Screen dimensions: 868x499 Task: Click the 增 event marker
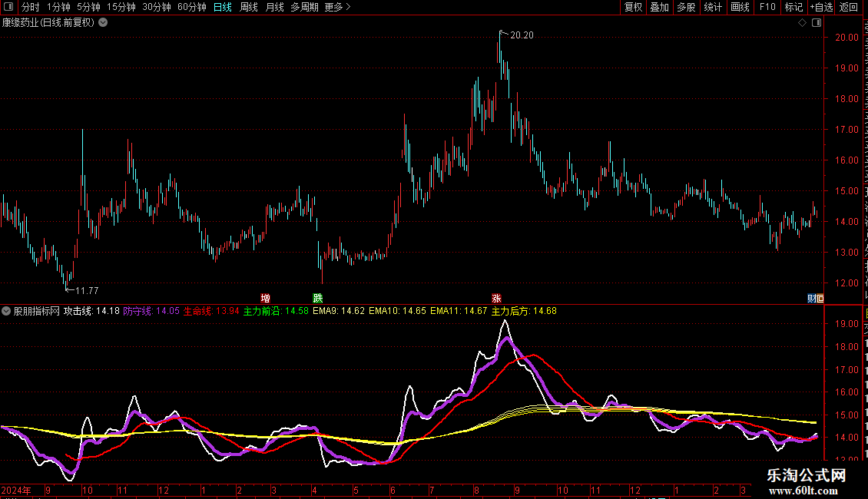265,298
